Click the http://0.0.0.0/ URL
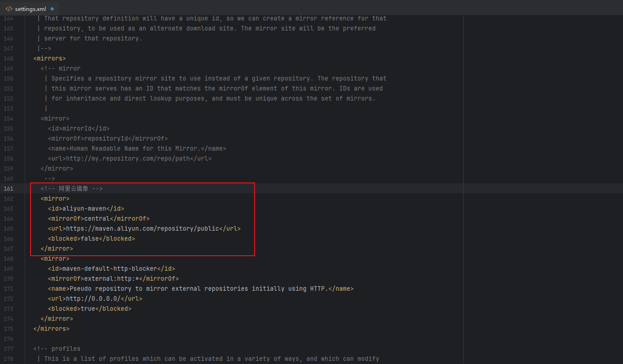This screenshot has width=623, height=364. 93,298
